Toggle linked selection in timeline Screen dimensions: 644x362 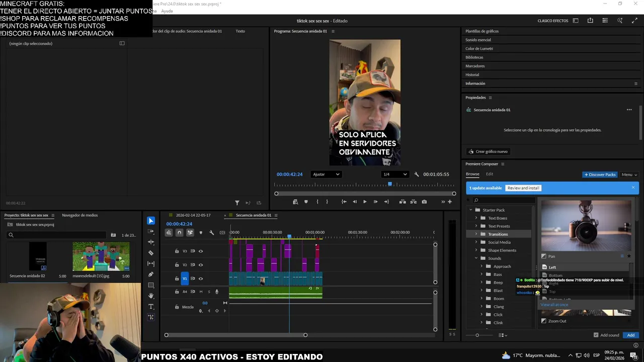click(x=190, y=232)
